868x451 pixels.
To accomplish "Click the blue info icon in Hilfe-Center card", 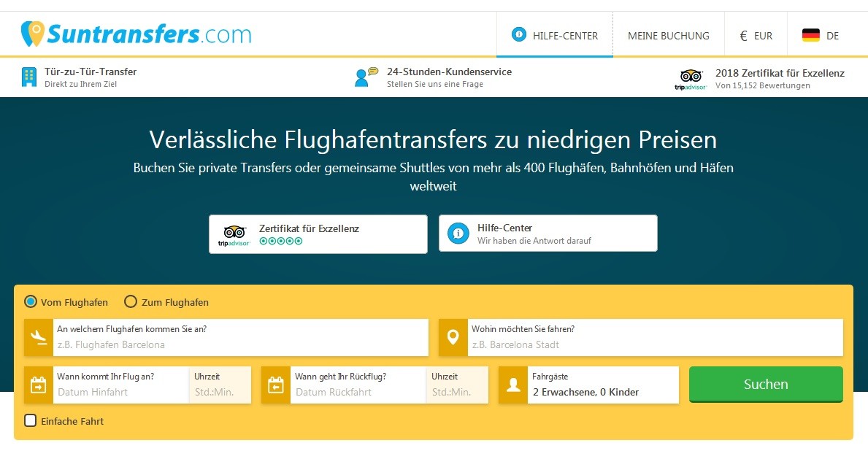I will click(458, 233).
